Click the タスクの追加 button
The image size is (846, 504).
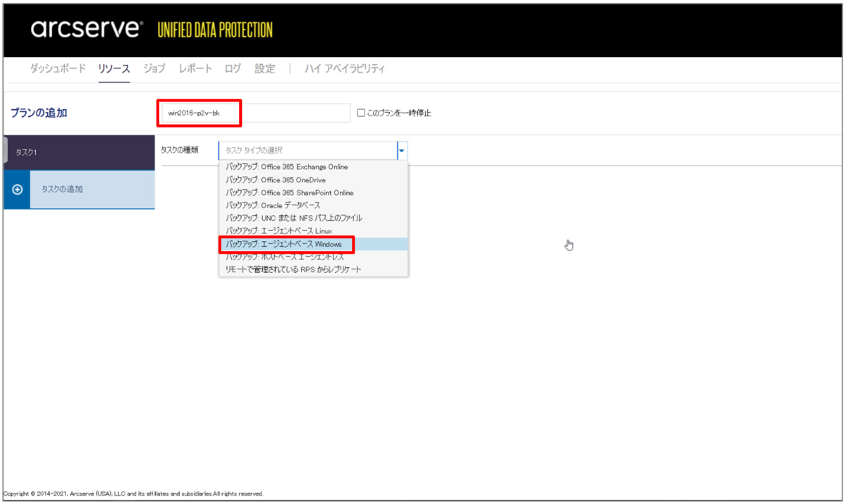(79, 190)
